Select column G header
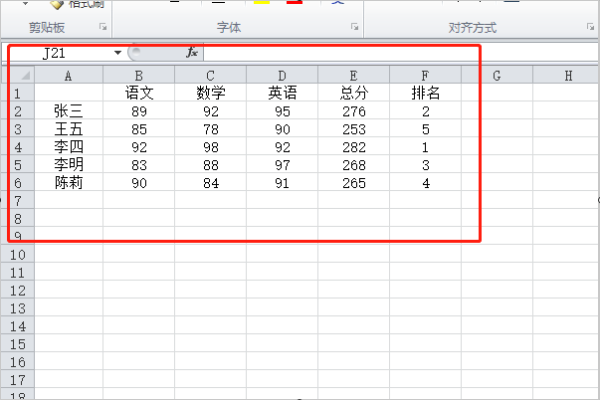This screenshot has height=400, width=600. [497, 75]
